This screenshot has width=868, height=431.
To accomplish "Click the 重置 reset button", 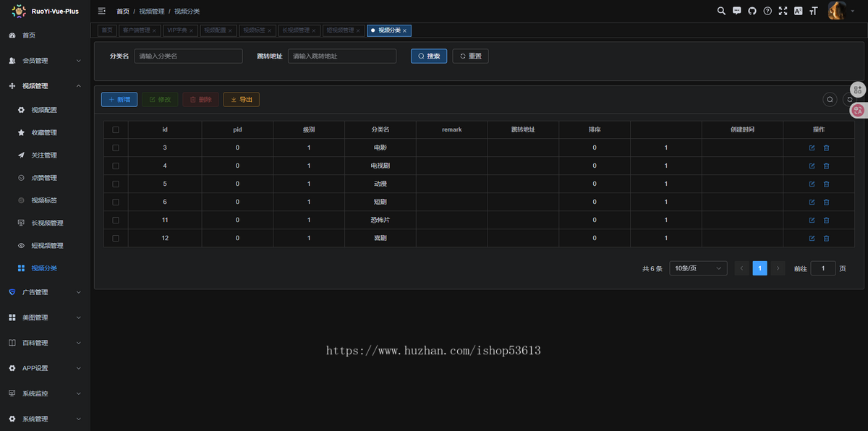I will pos(470,56).
